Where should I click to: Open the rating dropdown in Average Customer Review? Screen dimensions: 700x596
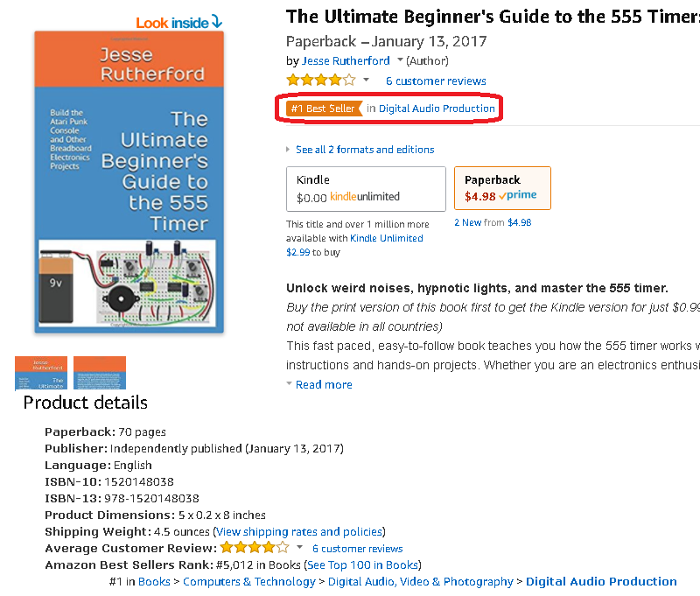(299, 547)
